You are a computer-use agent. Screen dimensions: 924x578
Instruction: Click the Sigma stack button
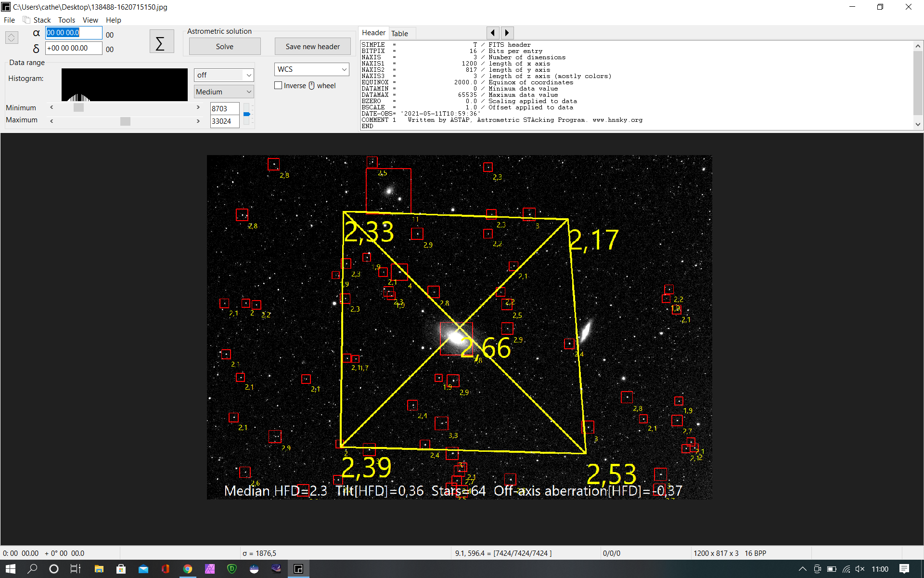[x=161, y=42]
